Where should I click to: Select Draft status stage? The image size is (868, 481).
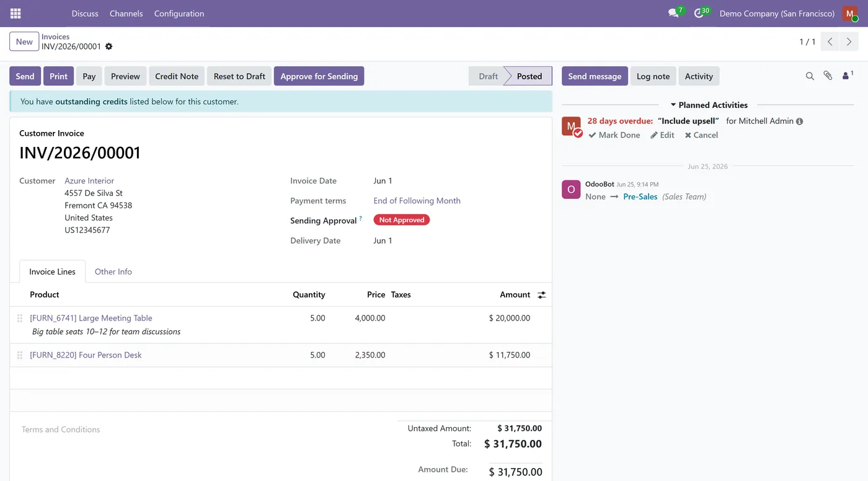pos(488,76)
